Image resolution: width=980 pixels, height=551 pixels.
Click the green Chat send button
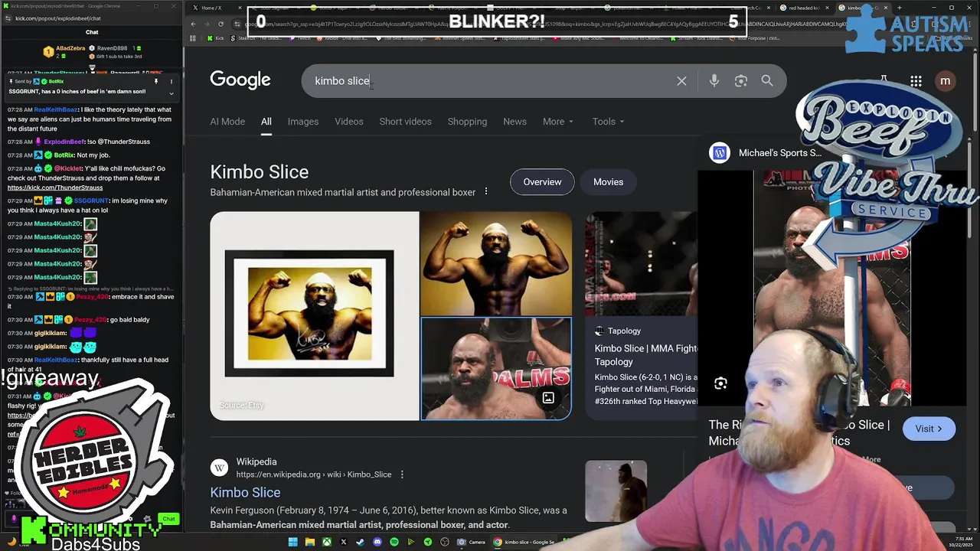point(169,519)
